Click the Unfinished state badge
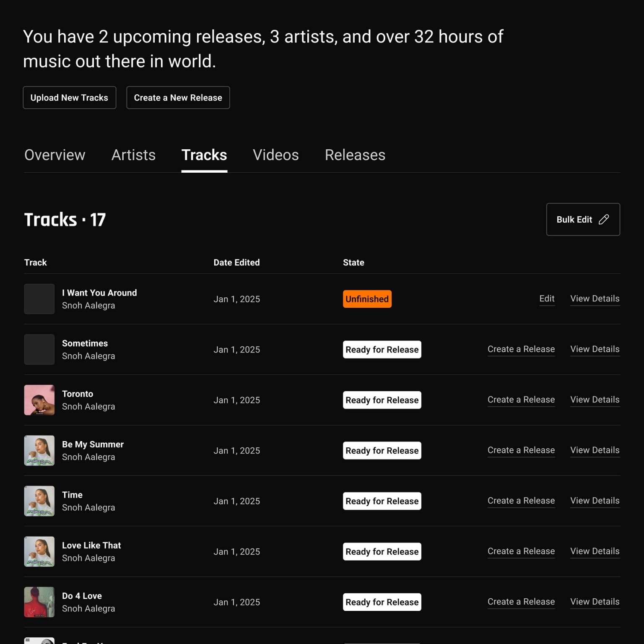 pos(367,299)
